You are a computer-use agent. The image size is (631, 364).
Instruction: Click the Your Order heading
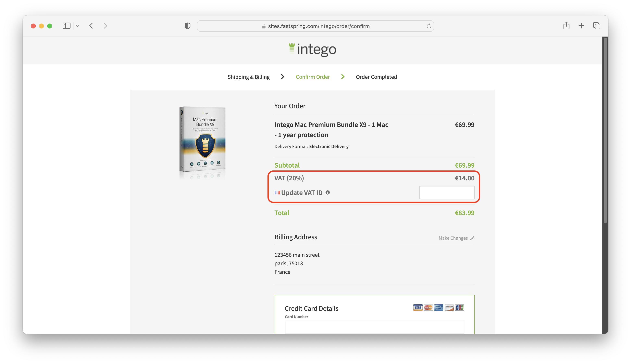tap(290, 106)
